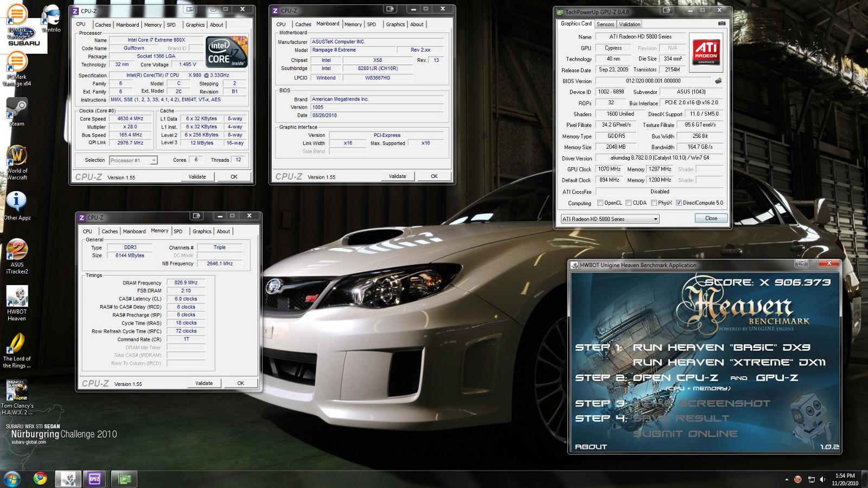Image resolution: width=868 pixels, height=488 pixels.
Task: Click the GPU Clock value 1070 MHz
Action: tap(609, 169)
